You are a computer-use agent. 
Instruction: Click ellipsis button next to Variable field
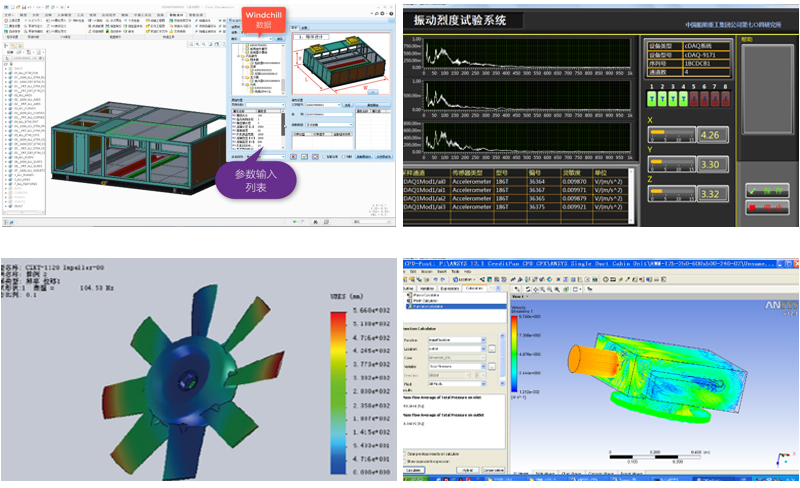pos(492,367)
